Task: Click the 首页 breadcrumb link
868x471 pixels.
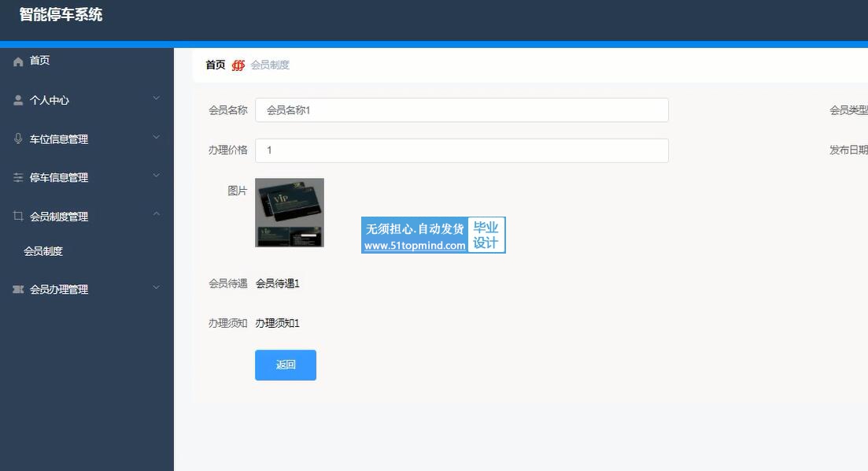Action: [x=216, y=65]
